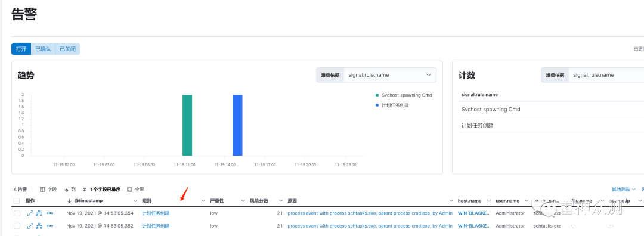Expand alert at 14:53:05.354 with expand arrows icon
This screenshot has width=644, height=236.
click(30, 213)
